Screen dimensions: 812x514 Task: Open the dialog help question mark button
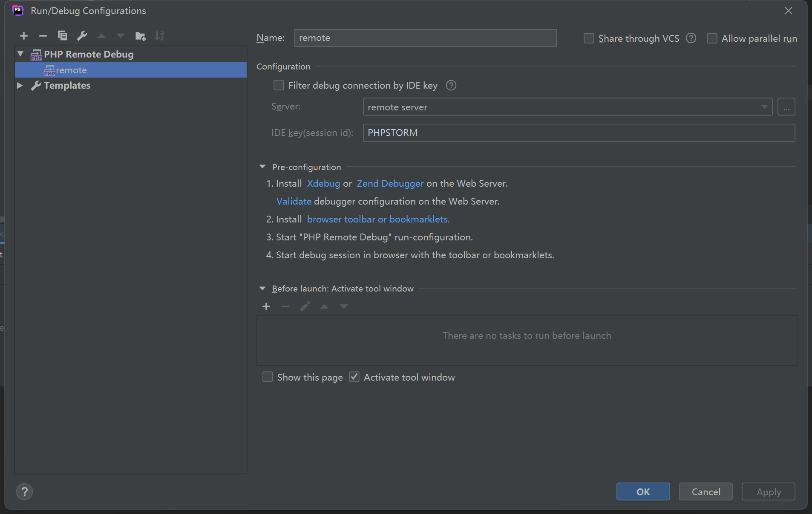pos(25,492)
